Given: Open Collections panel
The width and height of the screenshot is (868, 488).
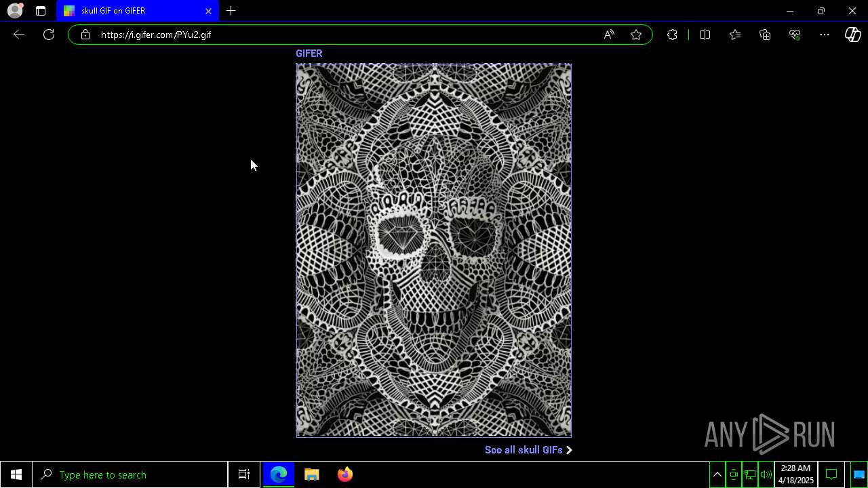Looking at the screenshot, I should [x=765, y=35].
